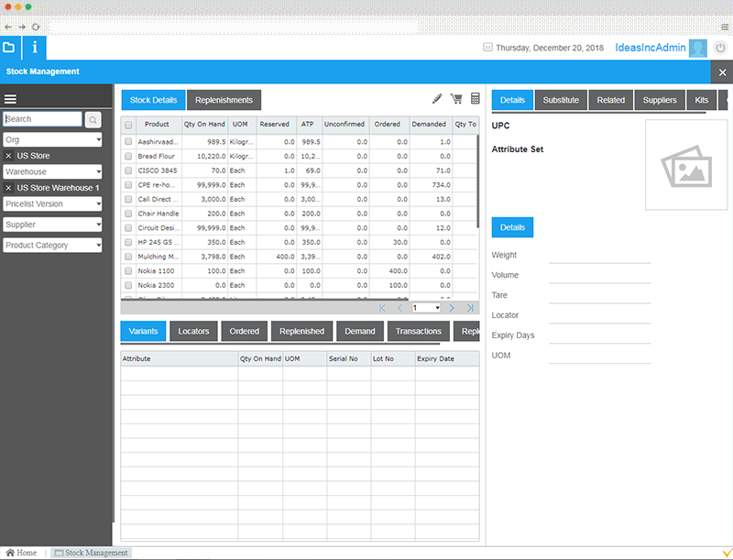Click the info icon beside the folder icon
733x560 pixels.
click(x=34, y=48)
